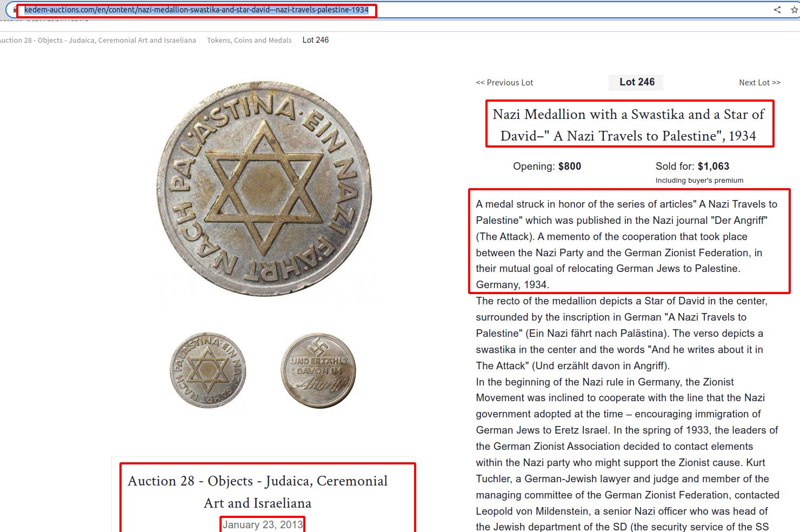The image size is (800, 532).
Task: Select the Star of David side thumbnail
Action: 208,370
